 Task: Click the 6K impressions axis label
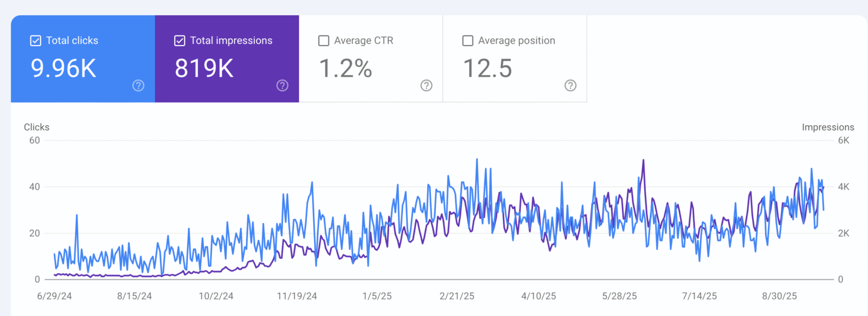tap(843, 141)
